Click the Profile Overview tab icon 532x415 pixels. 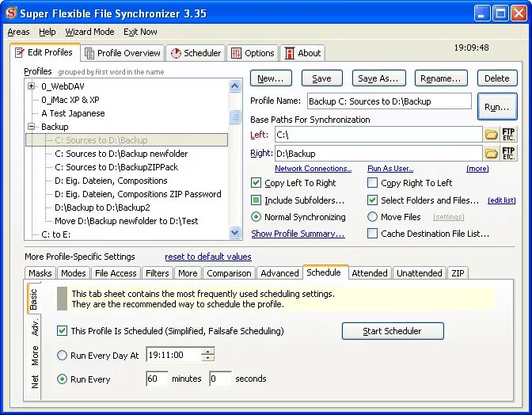pos(89,53)
